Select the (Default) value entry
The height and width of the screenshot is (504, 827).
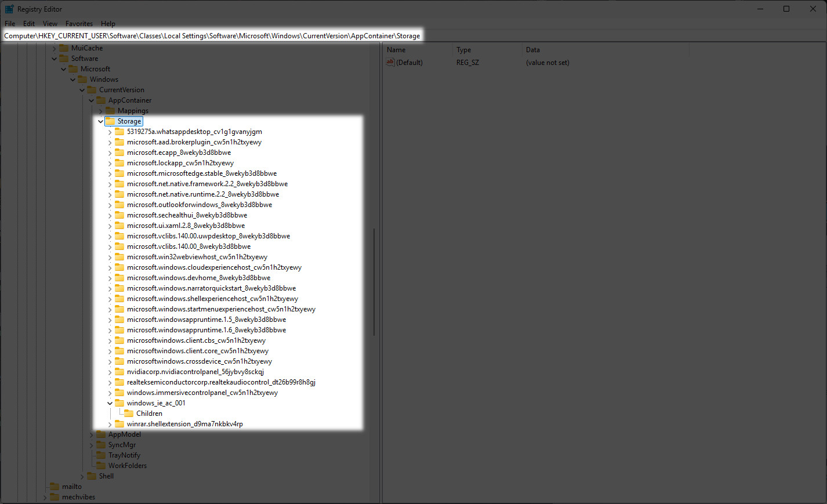tap(409, 62)
